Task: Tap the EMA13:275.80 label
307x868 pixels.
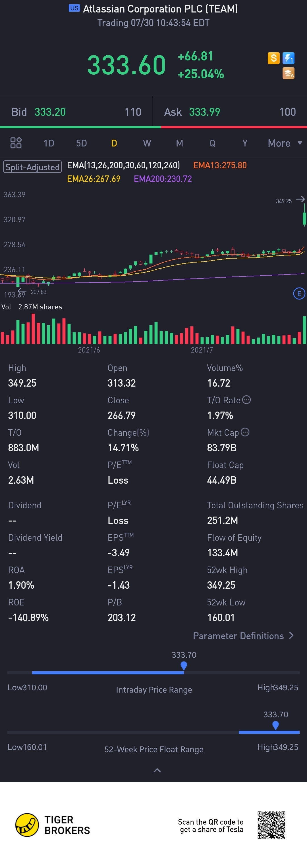Action: (220, 165)
